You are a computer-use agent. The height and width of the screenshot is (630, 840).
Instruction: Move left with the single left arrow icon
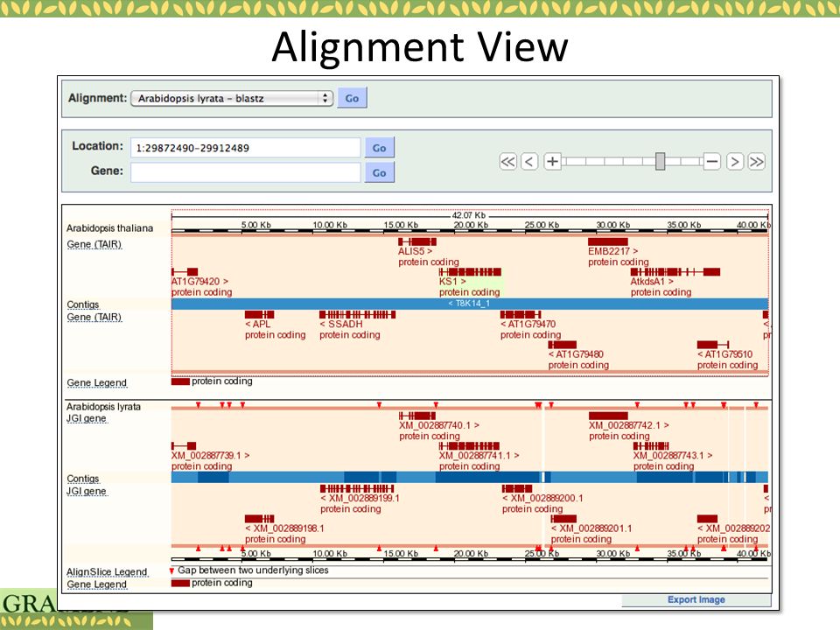point(529,161)
